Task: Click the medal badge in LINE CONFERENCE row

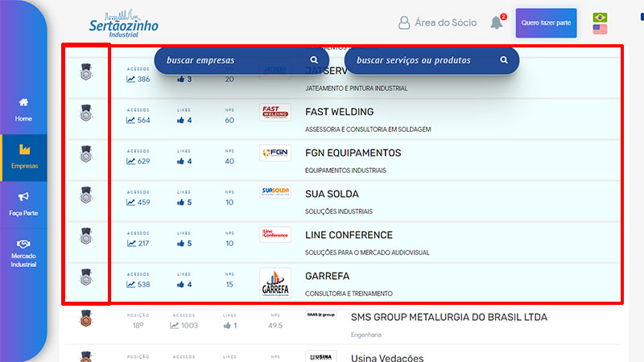Action: pyautogui.click(x=86, y=236)
